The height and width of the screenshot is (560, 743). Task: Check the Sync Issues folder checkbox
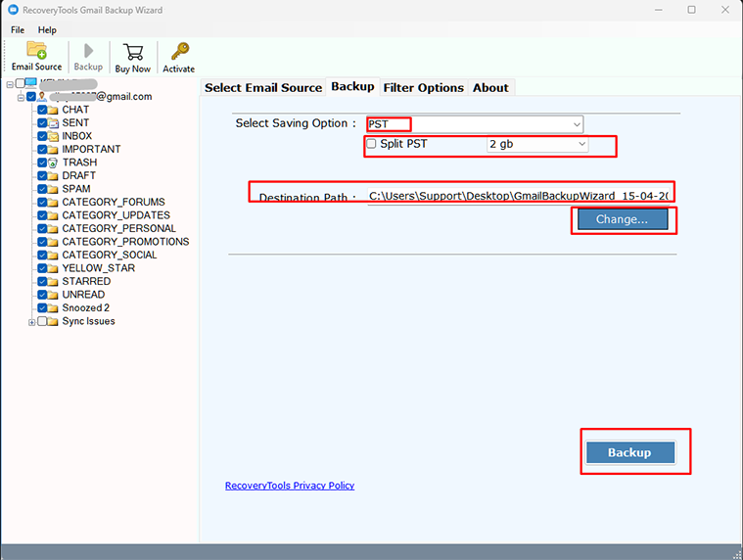[x=42, y=321]
